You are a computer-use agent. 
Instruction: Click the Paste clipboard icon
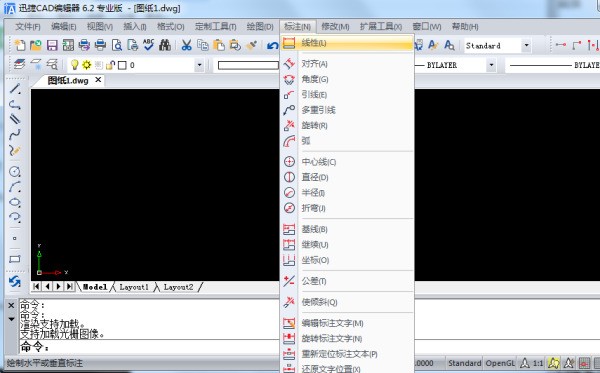click(x=219, y=45)
